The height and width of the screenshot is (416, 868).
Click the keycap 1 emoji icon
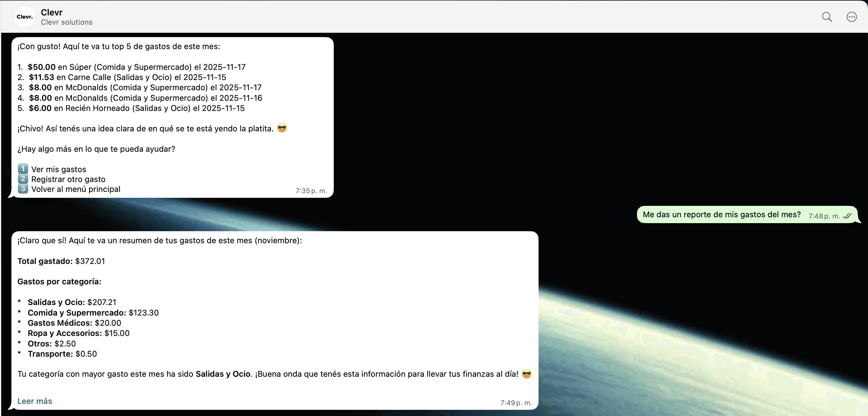pos(23,169)
